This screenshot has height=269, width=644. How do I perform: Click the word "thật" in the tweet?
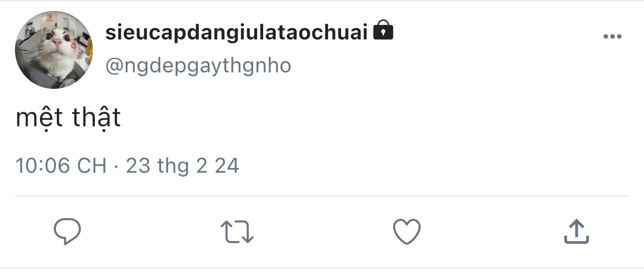(97, 118)
